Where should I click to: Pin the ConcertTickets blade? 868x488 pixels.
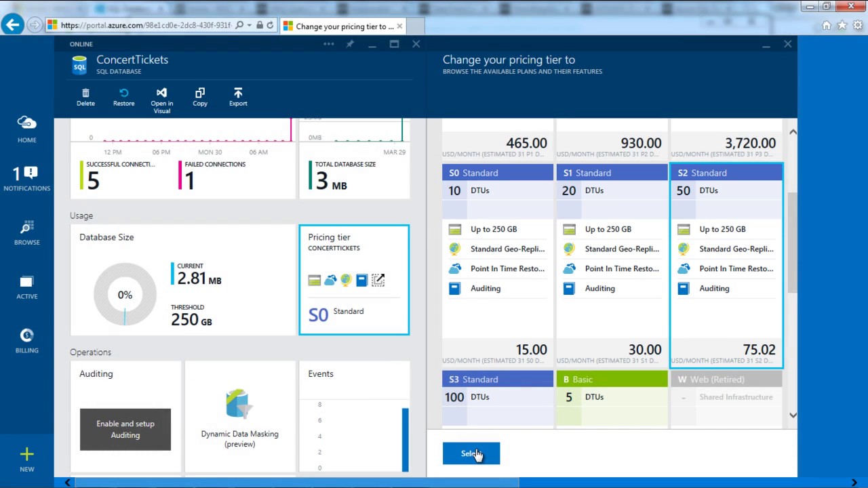pos(350,44)
